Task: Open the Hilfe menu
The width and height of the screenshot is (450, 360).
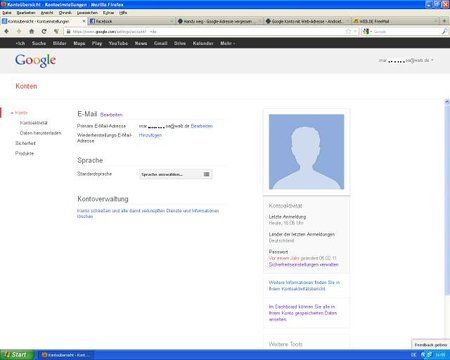Action: 123,13
